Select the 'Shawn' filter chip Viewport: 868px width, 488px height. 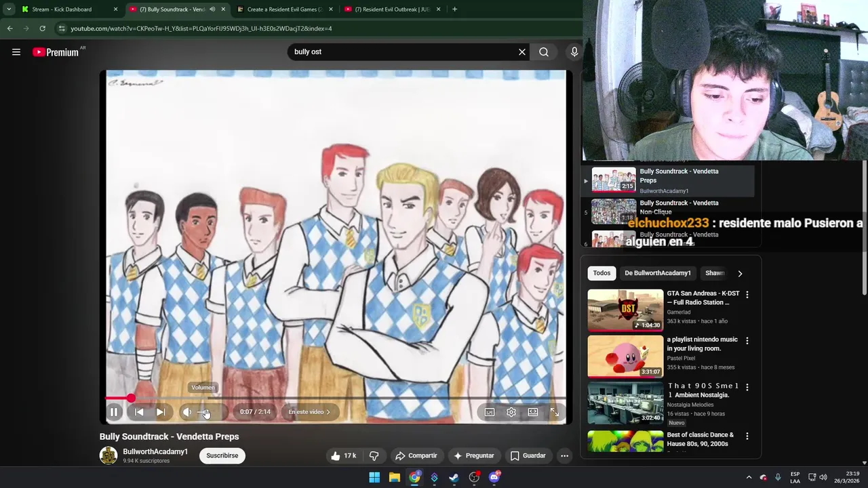(x=715, y=273)
